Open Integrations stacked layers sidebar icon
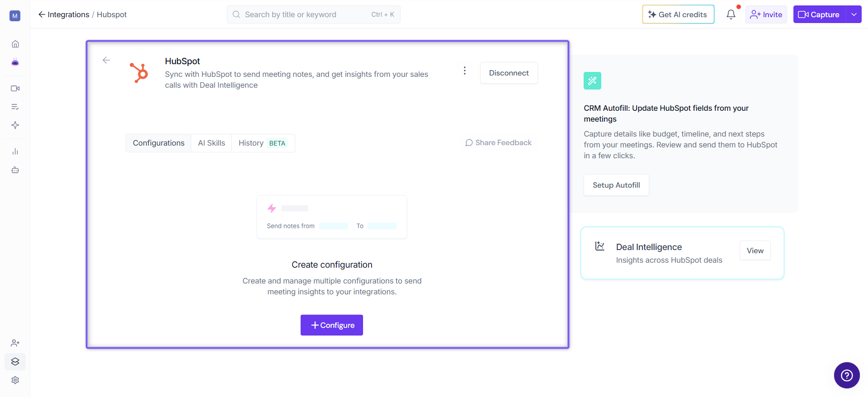868x397 pixels. 15,362
